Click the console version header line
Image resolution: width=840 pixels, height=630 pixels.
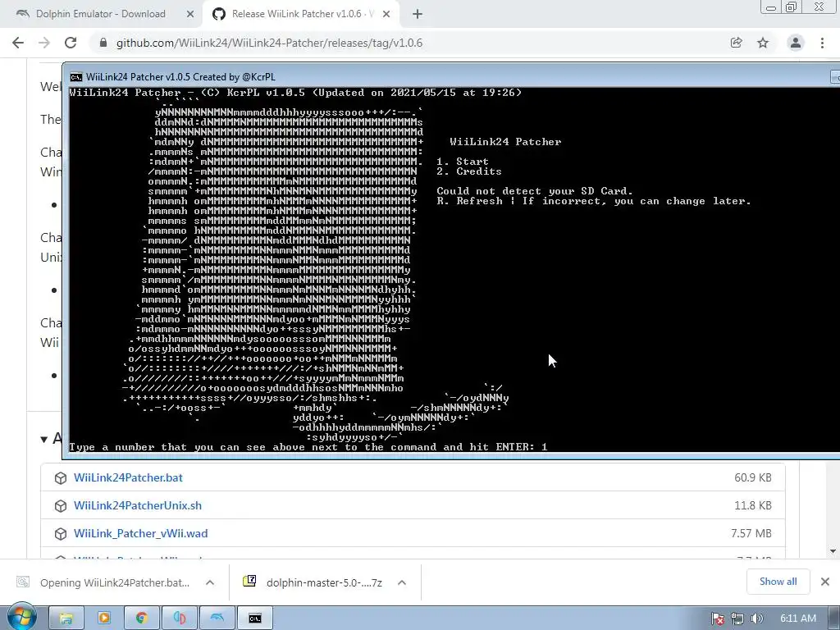click(x=295, y=92)
